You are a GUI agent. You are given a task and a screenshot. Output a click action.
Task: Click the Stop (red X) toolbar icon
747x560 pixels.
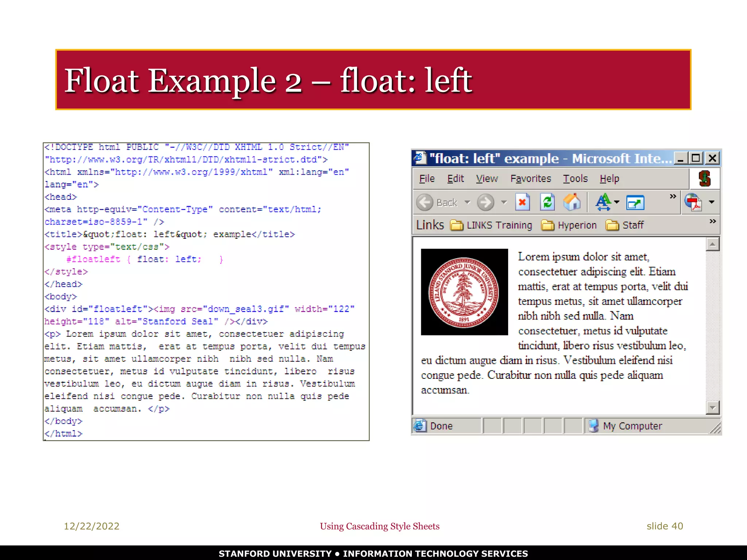pyautogui.click(x=522, y=202)
